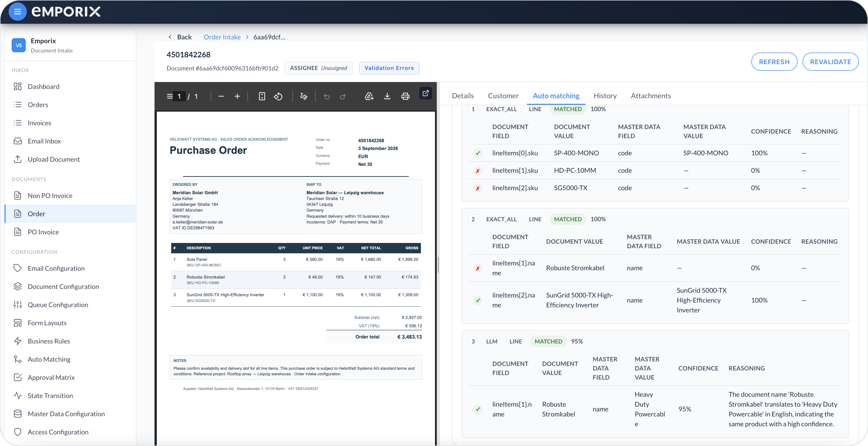Open Auto Matching configuration

(x=70, y=359)
